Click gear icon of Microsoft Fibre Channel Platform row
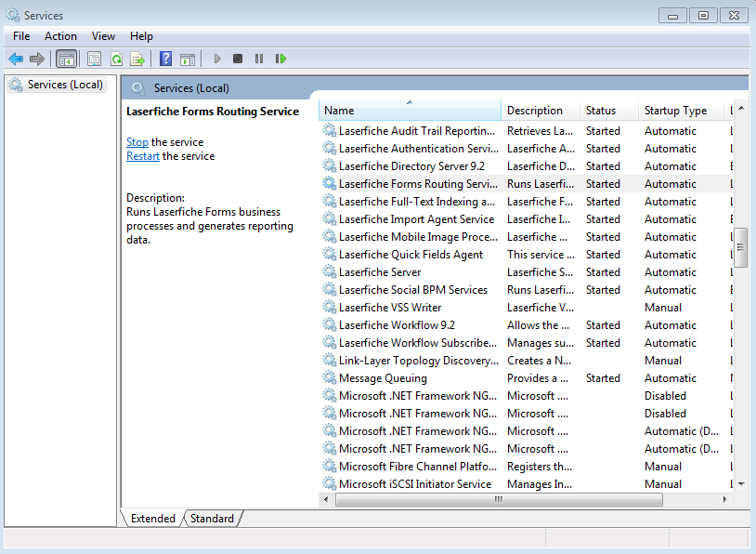The image size is (756, 554). coord(330,467)
